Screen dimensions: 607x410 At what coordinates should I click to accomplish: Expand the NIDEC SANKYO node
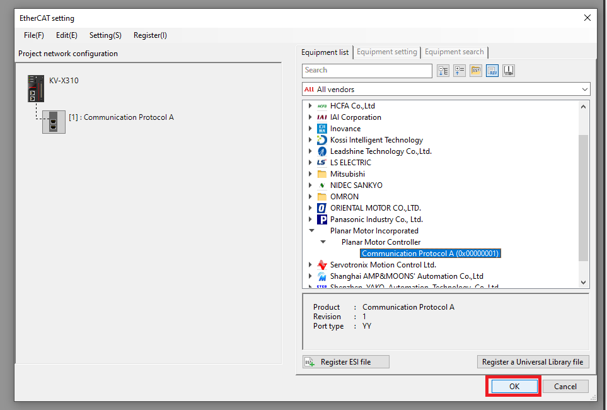310,185
